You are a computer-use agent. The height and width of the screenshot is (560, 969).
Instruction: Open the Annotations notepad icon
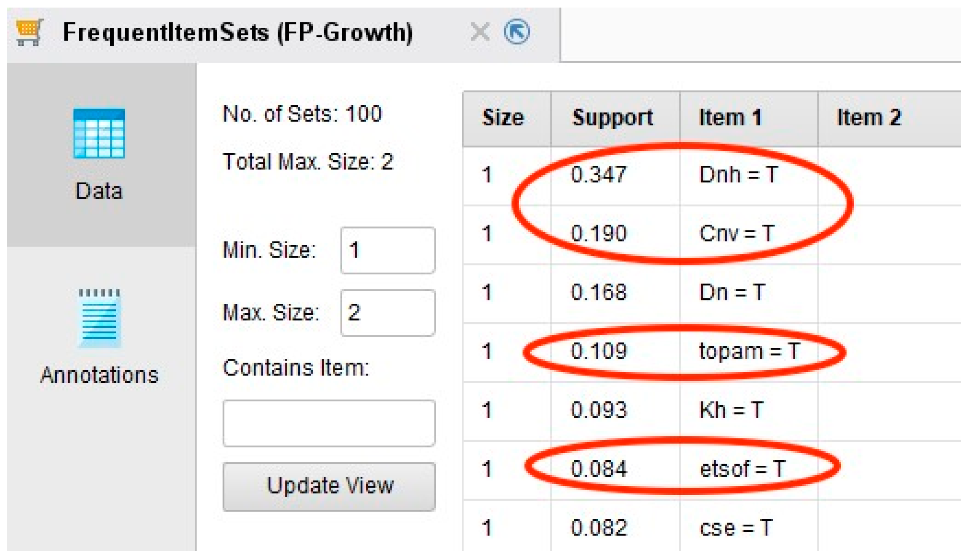(99, 318)
